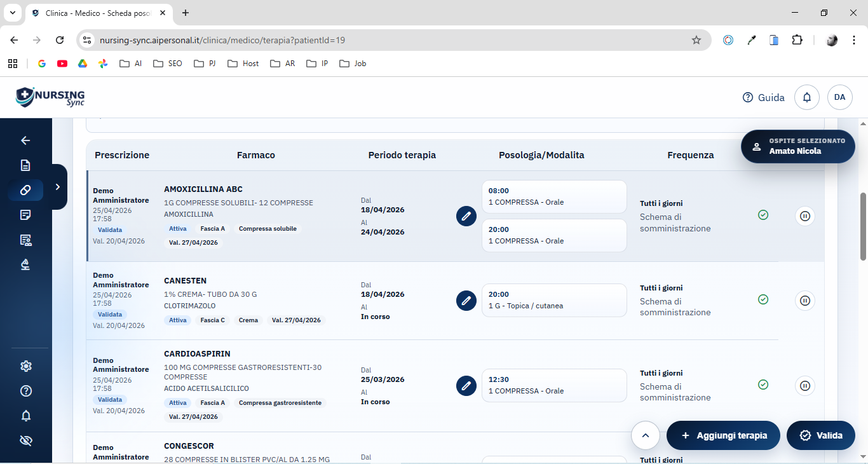Select the 08:00 dose card for AMOXICILLINA ABC
The height and width of the screenshot is (464, 868).
tap(554, 196)
